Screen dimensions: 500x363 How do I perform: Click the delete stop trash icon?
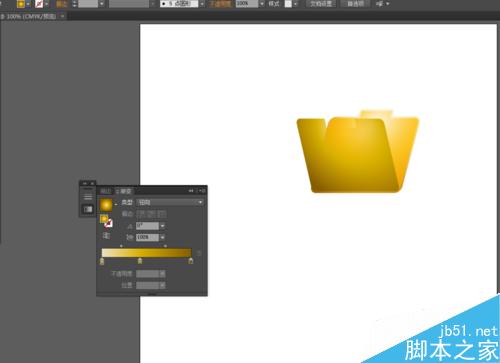(x=199, y=254)
